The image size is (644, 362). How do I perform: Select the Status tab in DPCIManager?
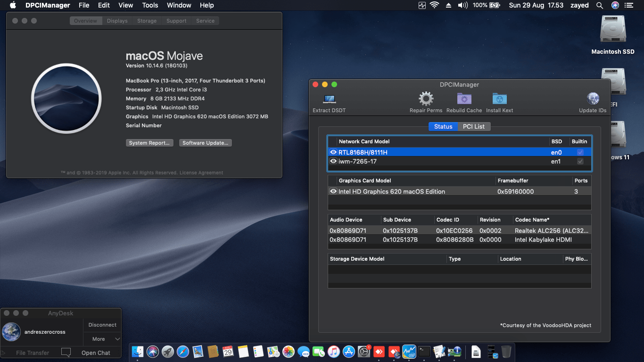coord(443,126)
